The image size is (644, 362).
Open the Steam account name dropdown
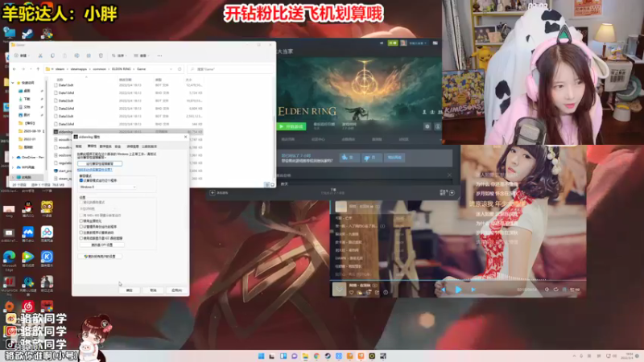click(418, 43)
